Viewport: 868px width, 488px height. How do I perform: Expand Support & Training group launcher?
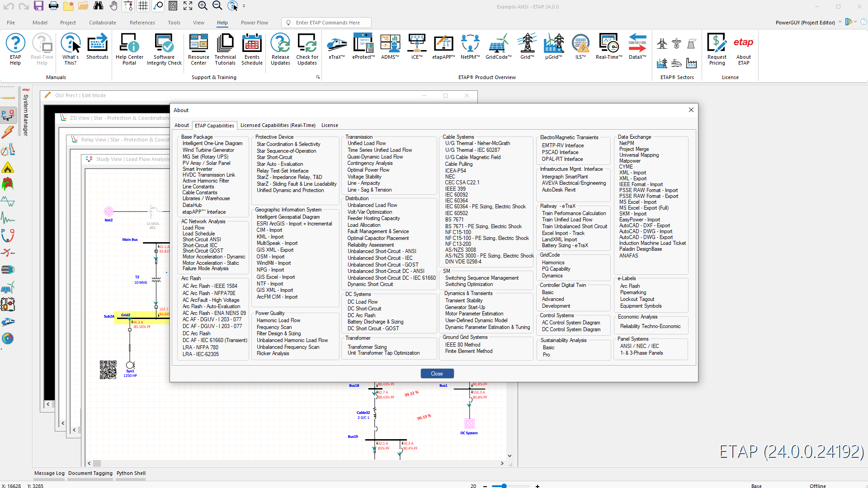[318, 77]
